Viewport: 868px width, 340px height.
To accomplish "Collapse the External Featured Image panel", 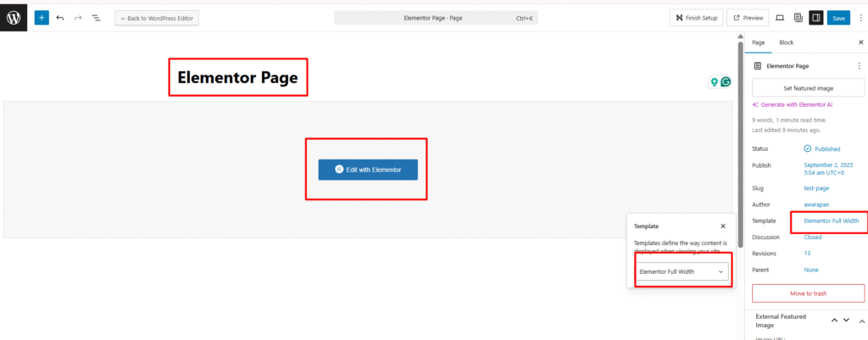I will point(860,320).
